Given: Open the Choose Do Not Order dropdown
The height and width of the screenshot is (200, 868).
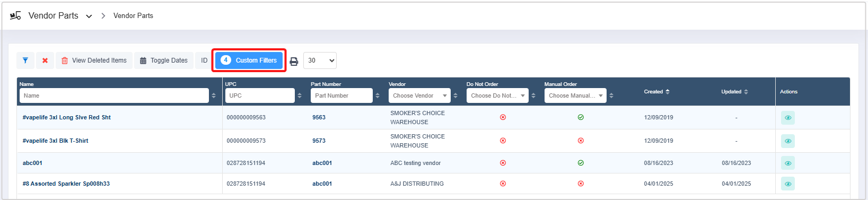Looking at the screenshot, I should [497, 95].
